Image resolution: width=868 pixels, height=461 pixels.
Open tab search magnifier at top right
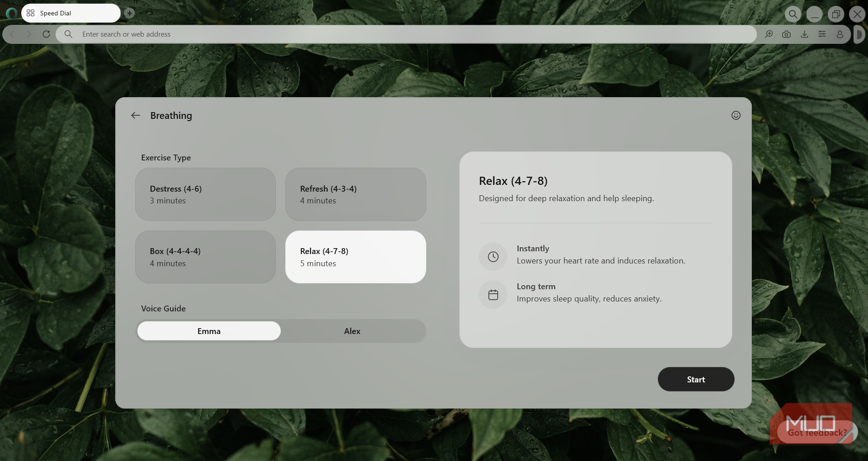[793, 14]
